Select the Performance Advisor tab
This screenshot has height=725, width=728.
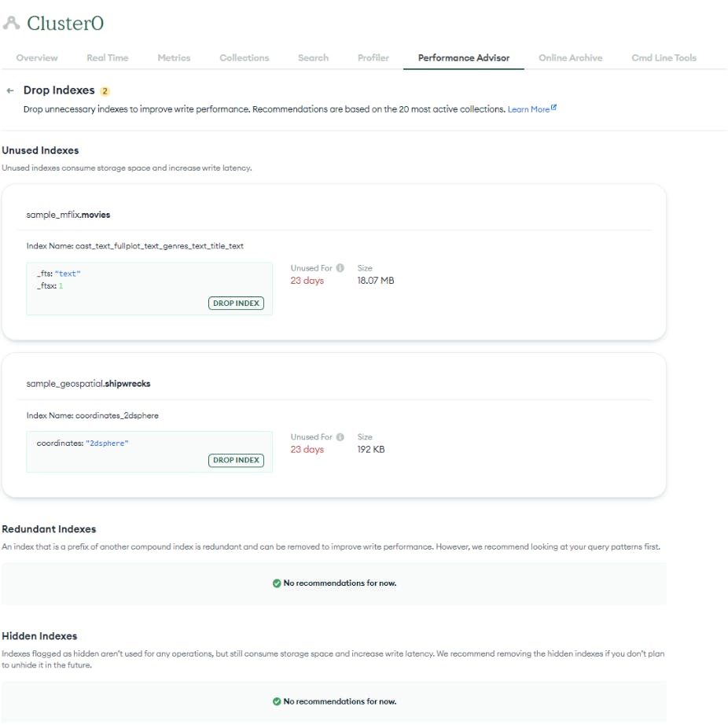click(461, 57)
